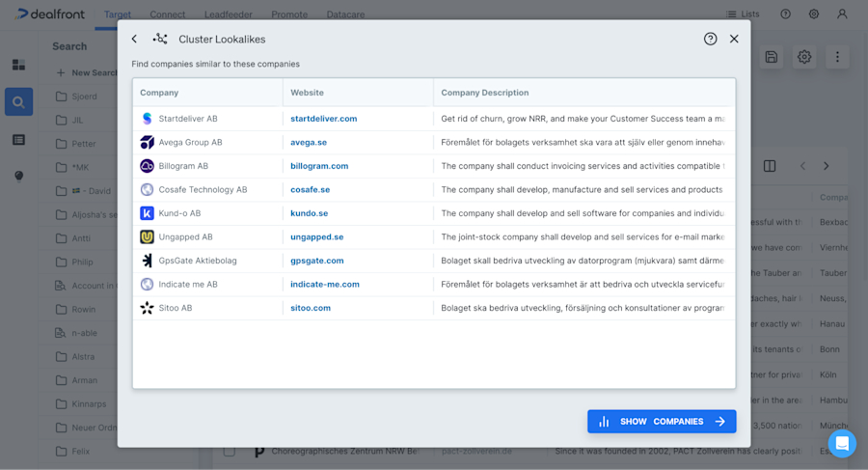Open kundo.se website link

point(309,213)
